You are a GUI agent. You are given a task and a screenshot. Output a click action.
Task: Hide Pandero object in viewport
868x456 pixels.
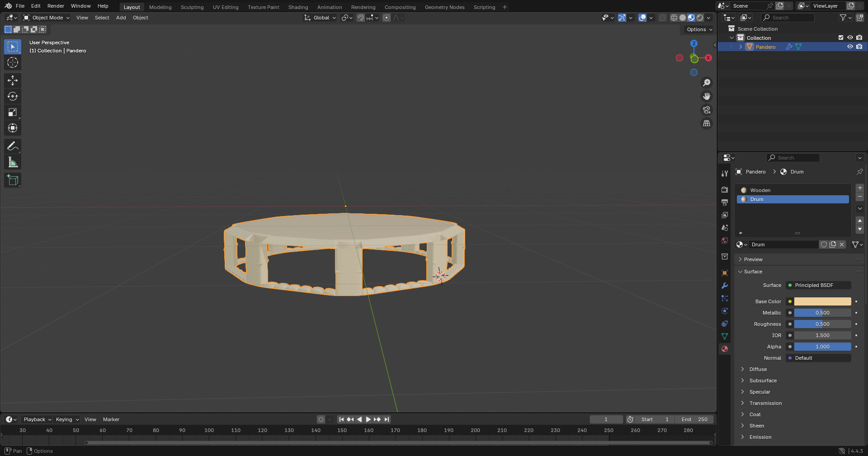[850, 47]
